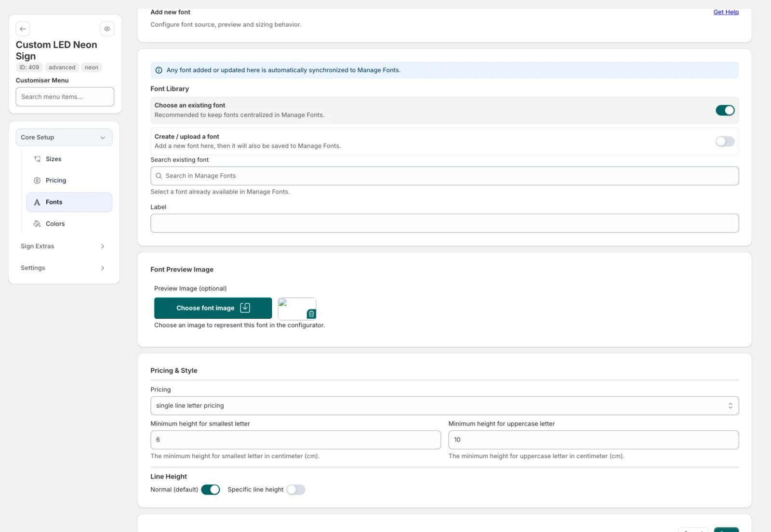Collapse the Core Setup section

click(64, 137)
